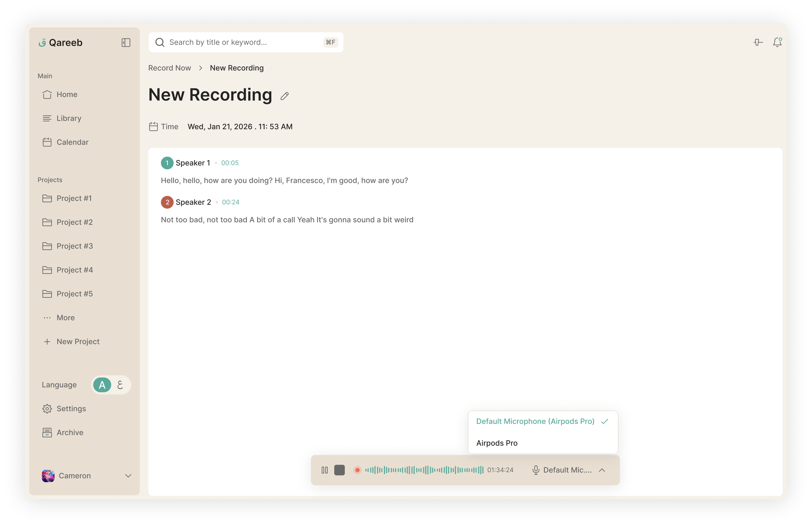Click New Recording breadcrumb
This screenshot has height=526, width=812.
237,68
